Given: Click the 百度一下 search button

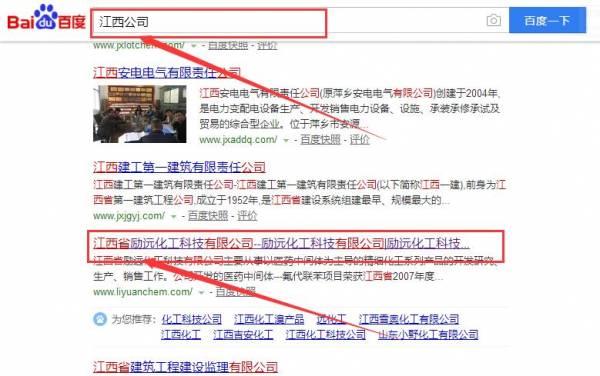Looking at the screenshot, I should click(x=547, y=20).
